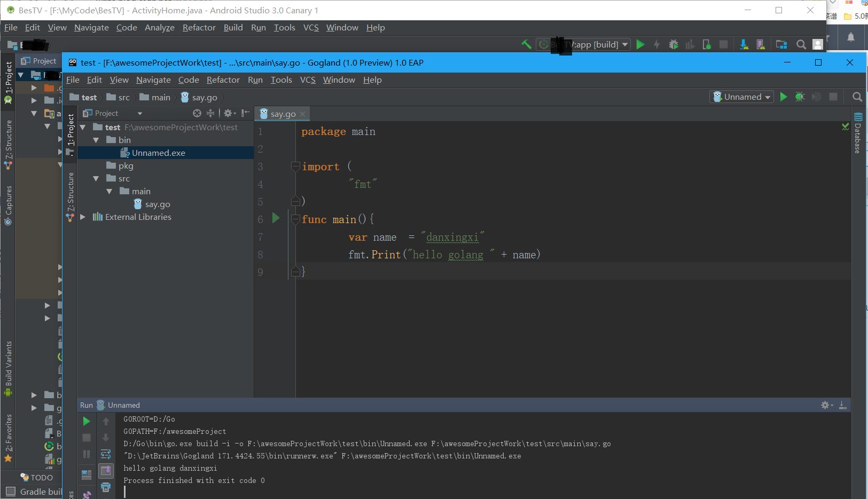Toggle scroll to end in Run console
The image size is (868, 499).
coord(106,471)
